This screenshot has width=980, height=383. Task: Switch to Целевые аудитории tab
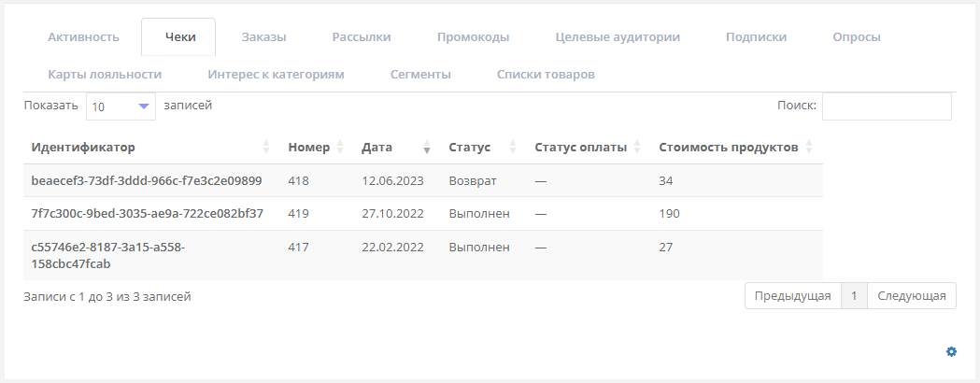(618, 36)
